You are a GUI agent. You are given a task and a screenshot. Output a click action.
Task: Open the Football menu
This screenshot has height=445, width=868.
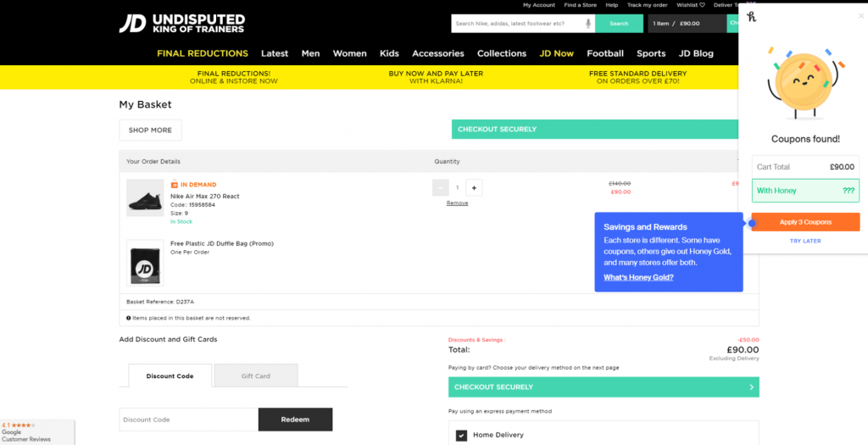tap(605, 53)
